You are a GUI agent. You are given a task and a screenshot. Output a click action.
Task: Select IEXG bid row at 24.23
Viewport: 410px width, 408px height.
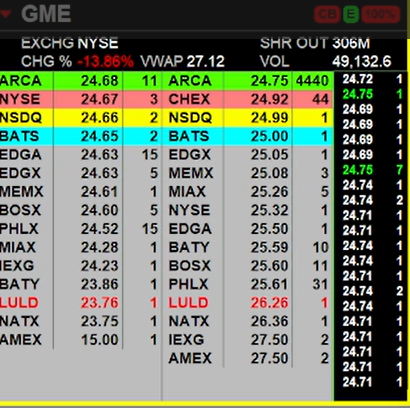[x=81, y=266]
